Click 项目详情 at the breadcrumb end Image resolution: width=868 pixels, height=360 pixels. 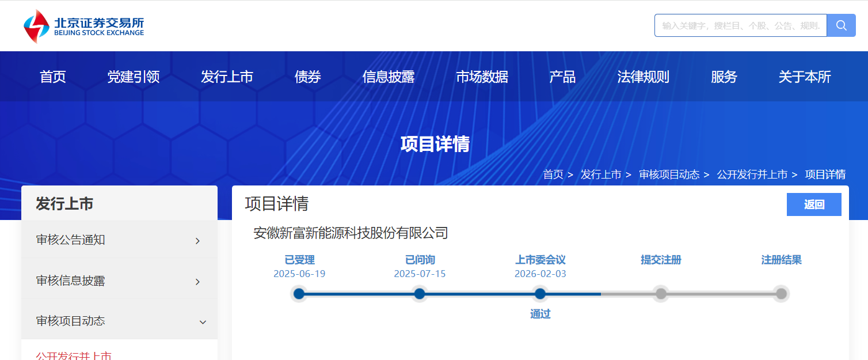[x=825, y=175]
